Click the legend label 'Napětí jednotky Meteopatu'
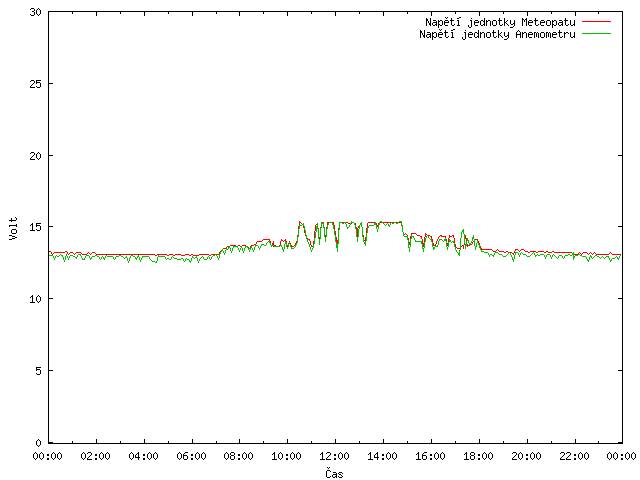This screenshot has height=480, width=640. [x=500, y=22]
